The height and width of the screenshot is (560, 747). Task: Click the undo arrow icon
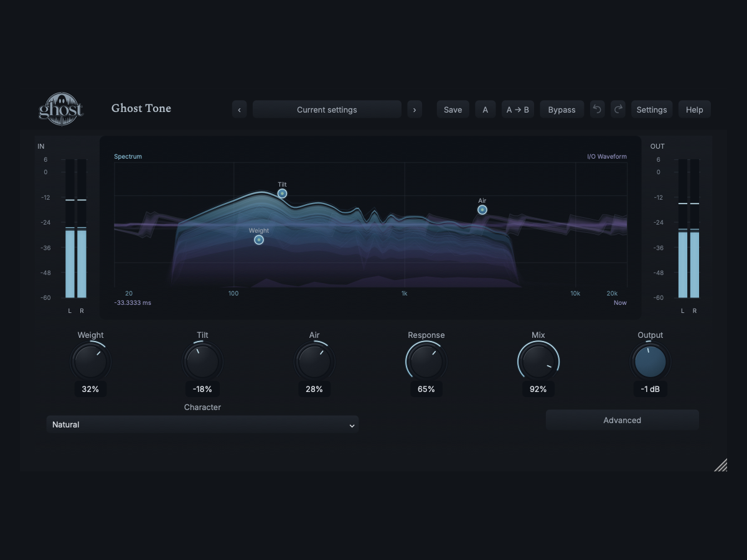(x=597, y=110)
